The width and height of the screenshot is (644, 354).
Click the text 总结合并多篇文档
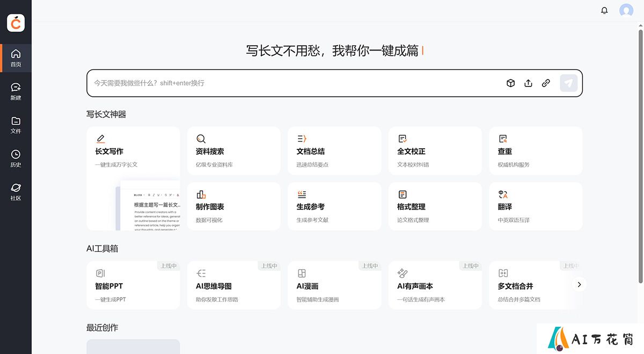tap(519, 299)
